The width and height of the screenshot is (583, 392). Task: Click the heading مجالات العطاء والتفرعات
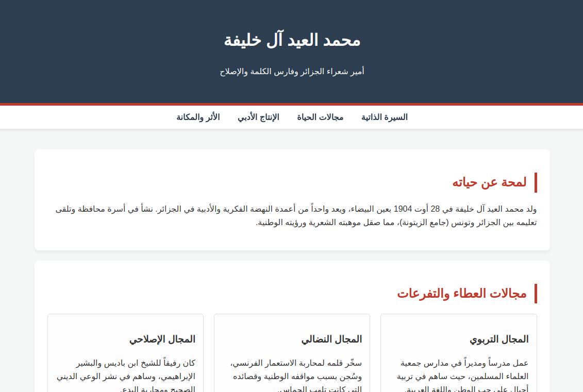tap(461, 294)
